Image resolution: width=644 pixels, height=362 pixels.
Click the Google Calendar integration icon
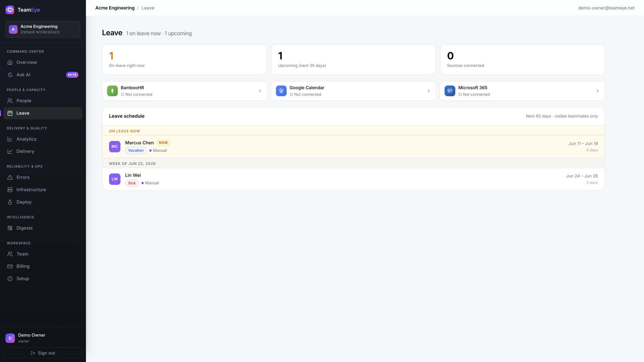click(281, 91)
